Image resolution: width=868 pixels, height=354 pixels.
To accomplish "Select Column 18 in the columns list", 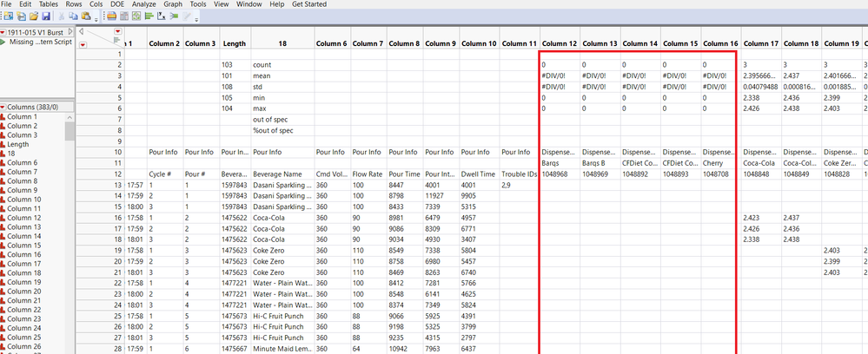I will click(x=23, y=272).
